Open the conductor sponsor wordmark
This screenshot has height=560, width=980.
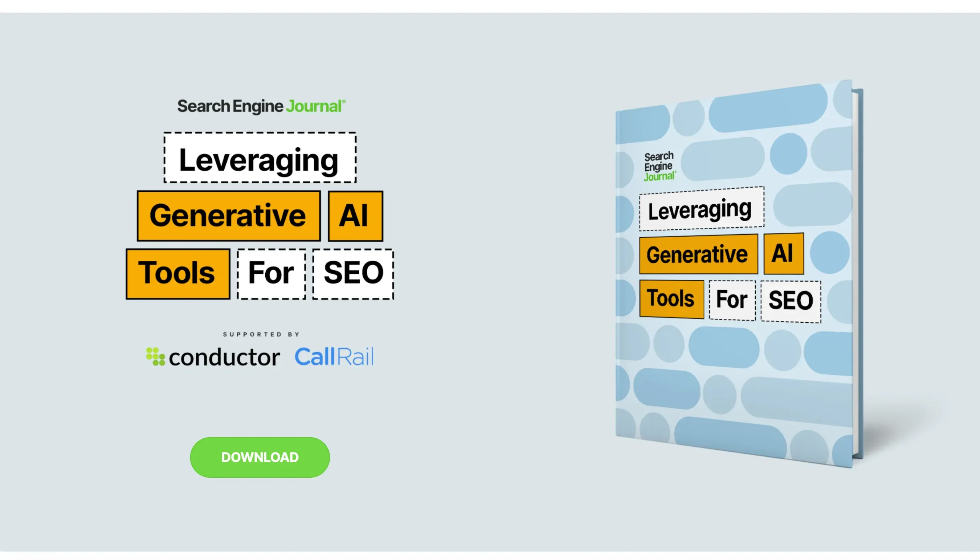click(x=224, y=357)
